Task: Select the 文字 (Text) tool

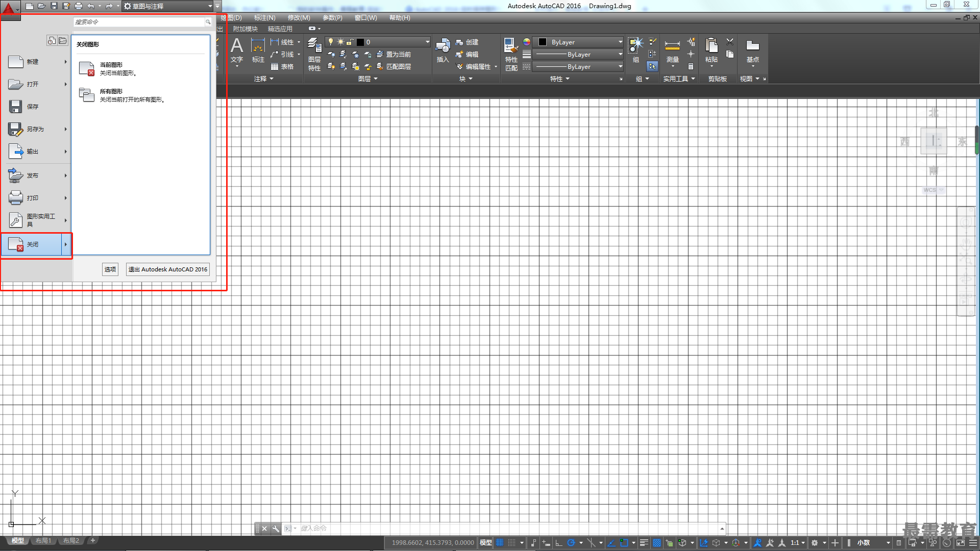Action: [x=236, y=51]
